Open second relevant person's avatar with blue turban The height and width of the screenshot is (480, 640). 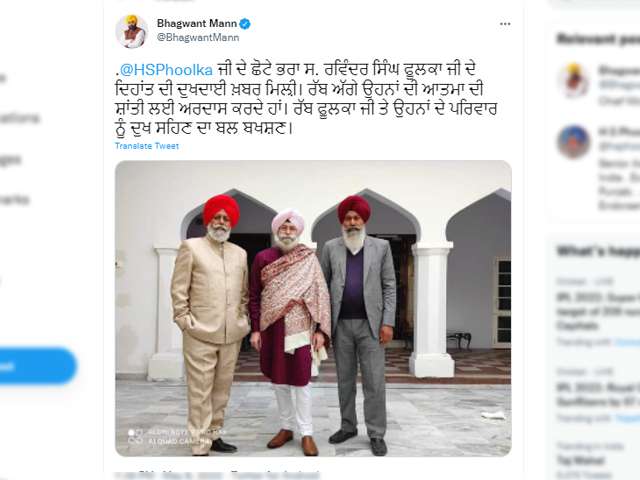573,142
